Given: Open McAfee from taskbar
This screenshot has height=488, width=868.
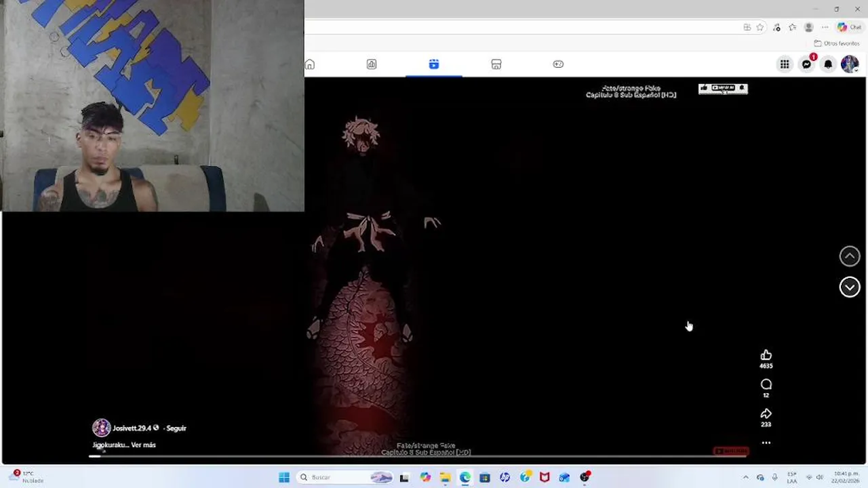Looking at the screenshot, I should click(x=545, y=477).
